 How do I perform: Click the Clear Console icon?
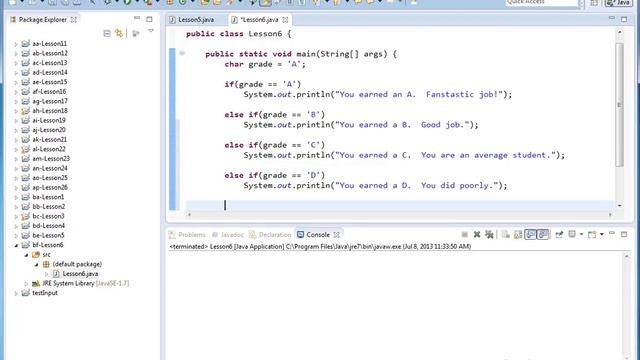(506, 234)
